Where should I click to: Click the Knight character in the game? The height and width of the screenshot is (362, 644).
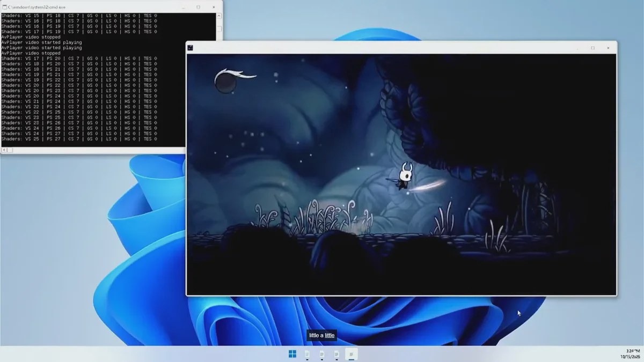click(x=405, y=175)
